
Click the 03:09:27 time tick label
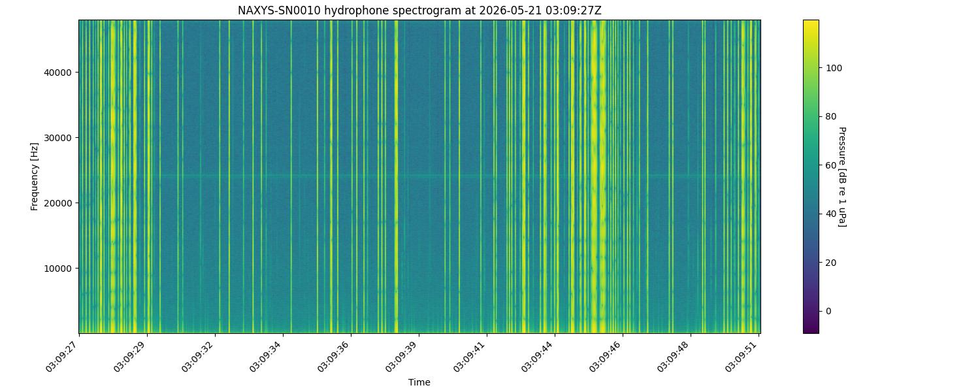[x=63, y=355]
